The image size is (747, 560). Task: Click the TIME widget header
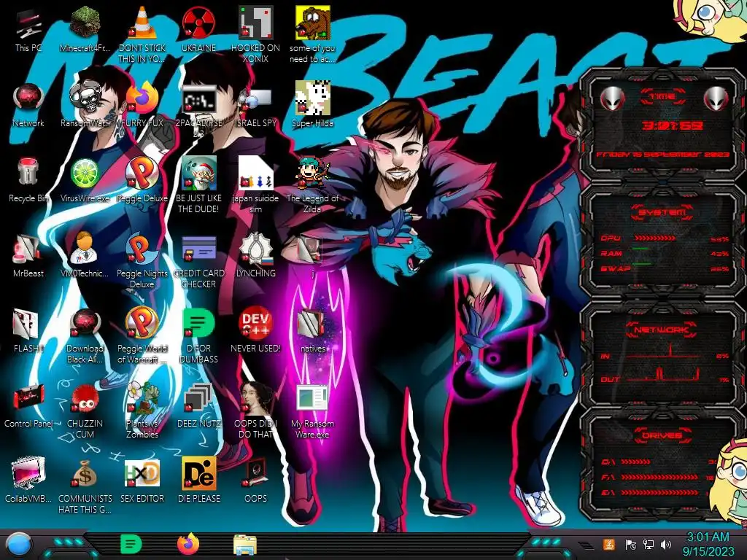click(662, 97)
